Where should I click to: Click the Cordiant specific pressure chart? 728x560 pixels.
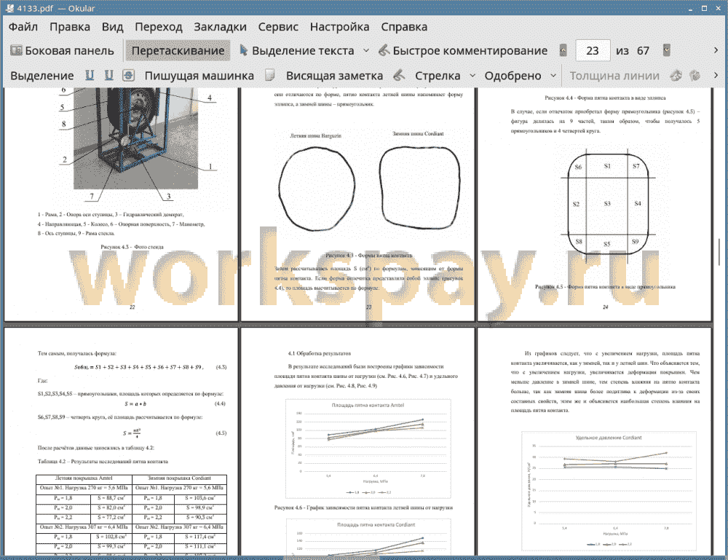click(609, 492)
